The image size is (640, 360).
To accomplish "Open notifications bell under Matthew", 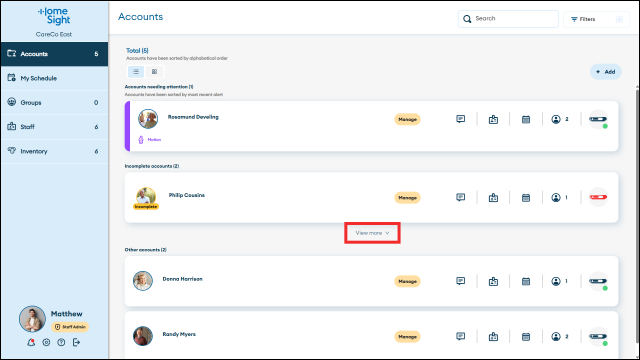I will (31, 342).
